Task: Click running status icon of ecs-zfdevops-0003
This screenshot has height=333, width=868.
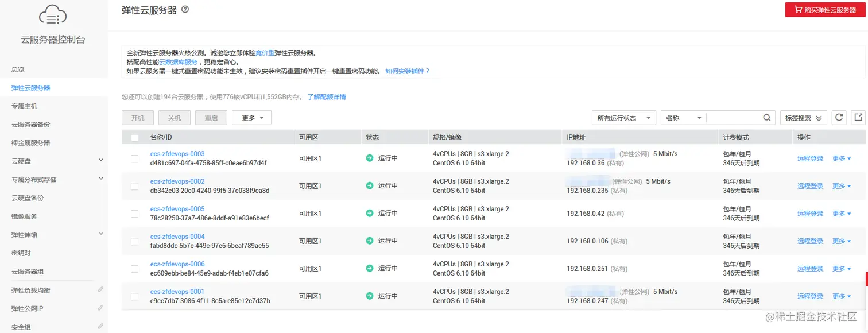Action: coord(369,157)
